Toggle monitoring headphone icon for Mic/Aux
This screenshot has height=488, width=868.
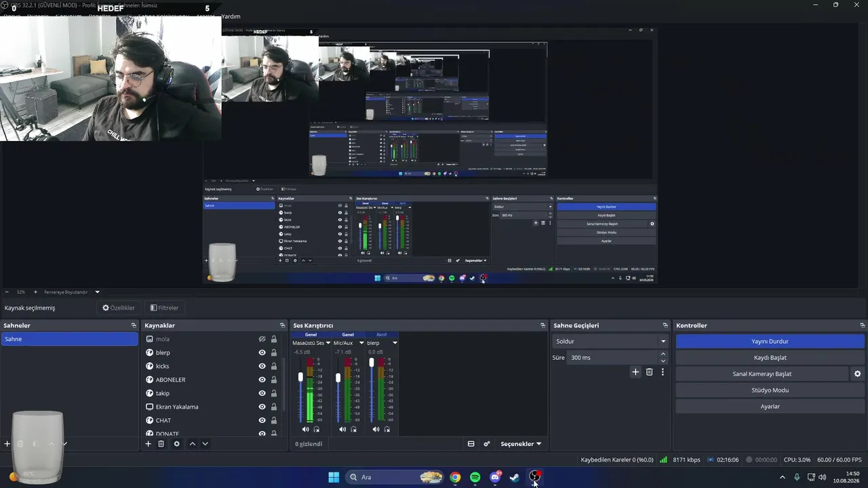pos(353,429)
